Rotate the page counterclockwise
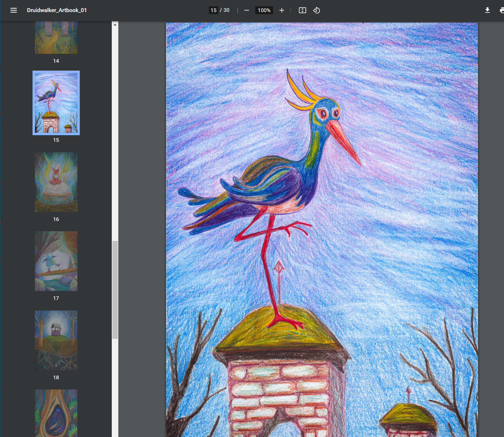The image size is (504, 437). (316, 10)
